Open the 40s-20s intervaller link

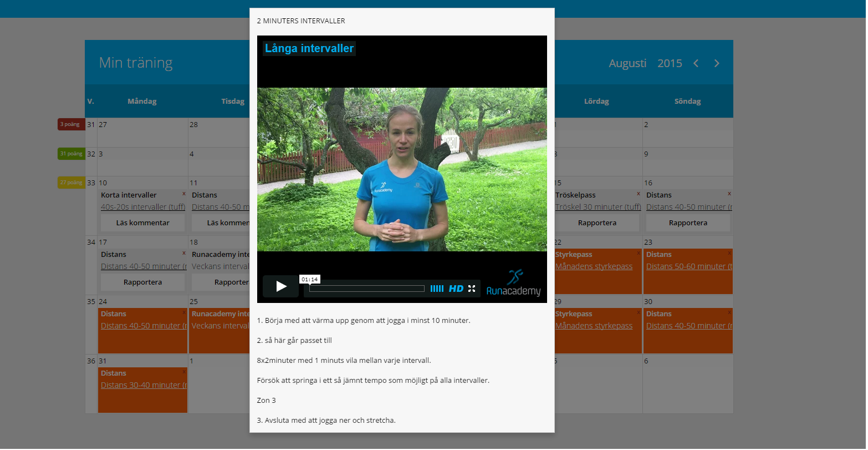(143, 207)
